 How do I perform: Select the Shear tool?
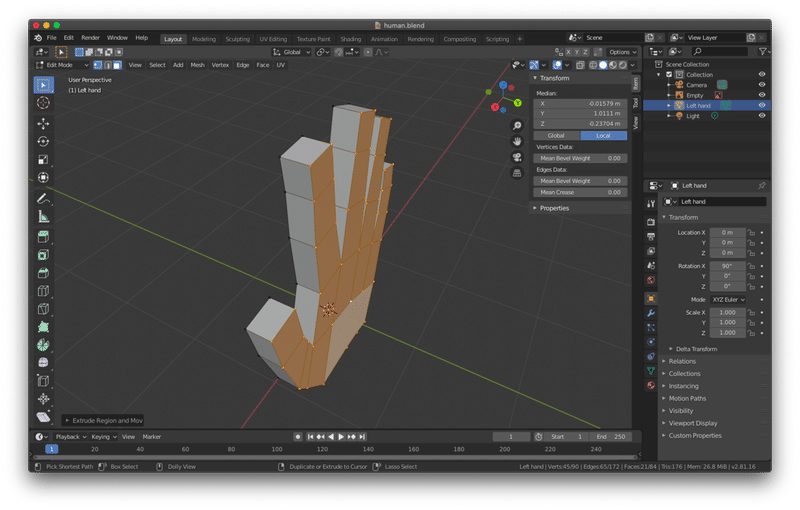(43, 417)
